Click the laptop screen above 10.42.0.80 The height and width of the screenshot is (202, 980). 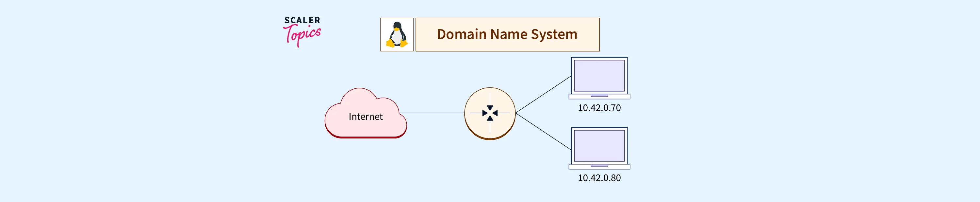599,146
